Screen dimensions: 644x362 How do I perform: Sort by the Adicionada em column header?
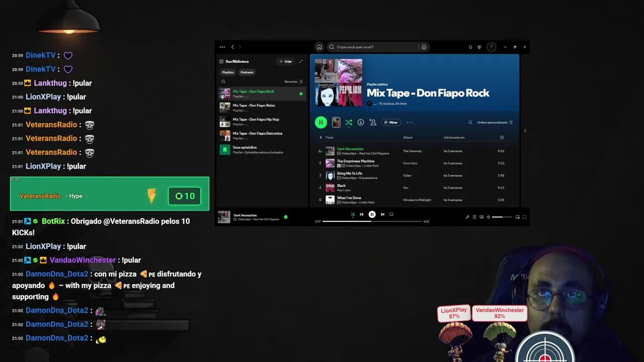tap(454, 137)
